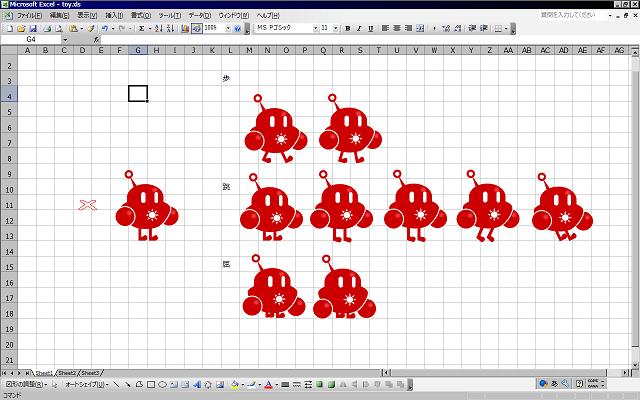Toggle Italic formatting
Viewport: 640px width, 400px height.
(x=358, y=28)
